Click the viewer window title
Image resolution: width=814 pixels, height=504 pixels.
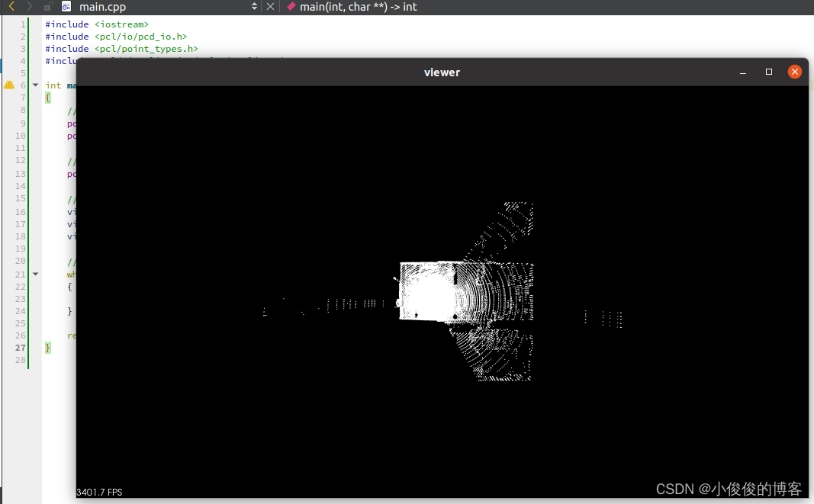click(x=442, y=72)
